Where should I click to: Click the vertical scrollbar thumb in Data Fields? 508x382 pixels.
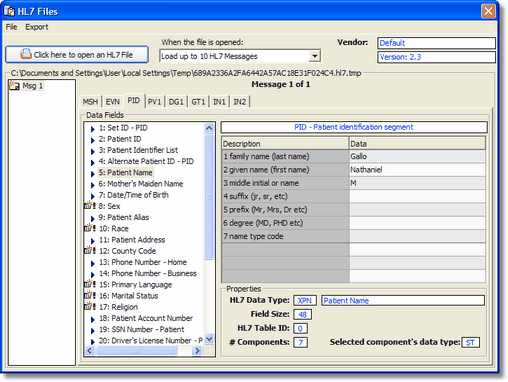[x=209, y=197]
